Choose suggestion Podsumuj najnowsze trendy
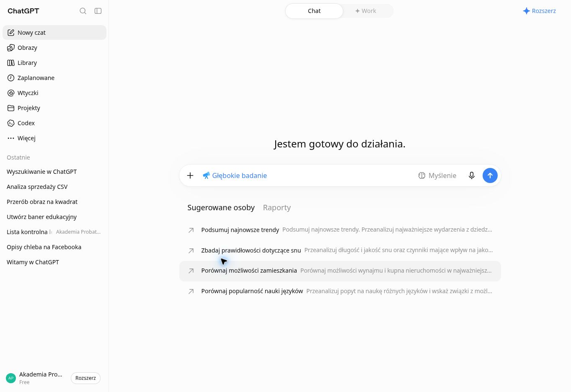Viewport: 571px width, 392px height. point(340,230)
